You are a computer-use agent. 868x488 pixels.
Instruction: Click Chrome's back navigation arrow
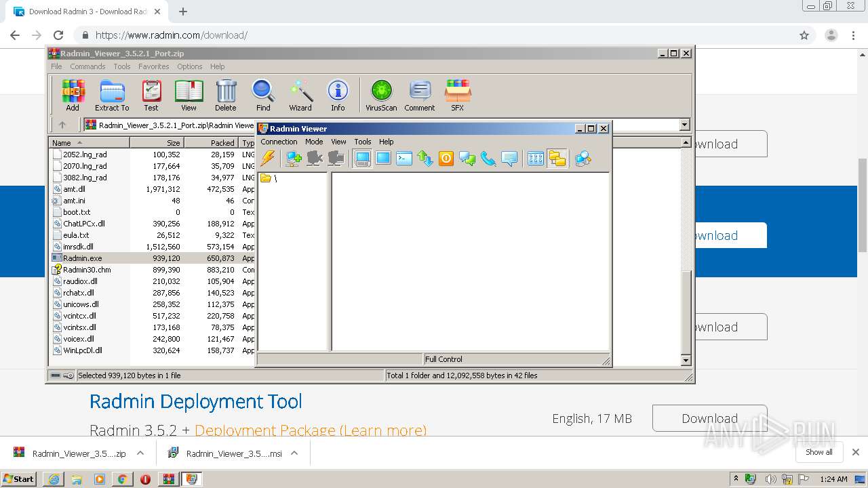[x=15, y=35]
